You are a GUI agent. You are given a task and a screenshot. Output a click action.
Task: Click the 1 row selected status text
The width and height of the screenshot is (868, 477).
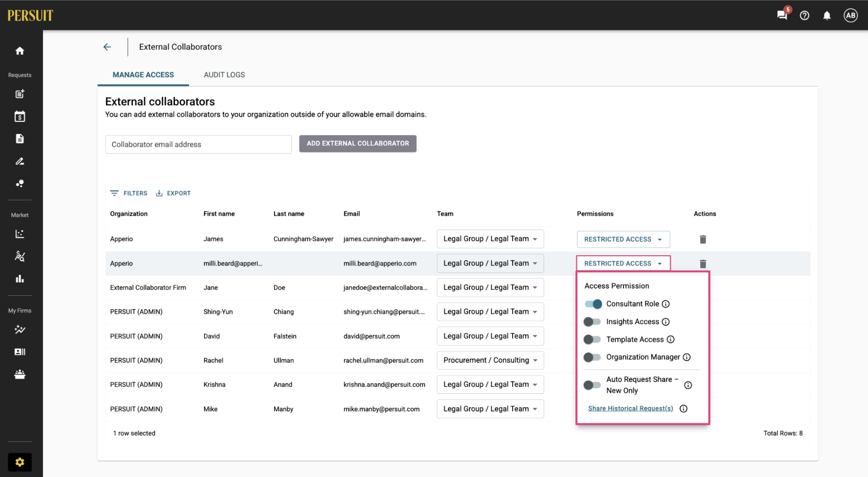pyautogui.click(x=134, y=433)
